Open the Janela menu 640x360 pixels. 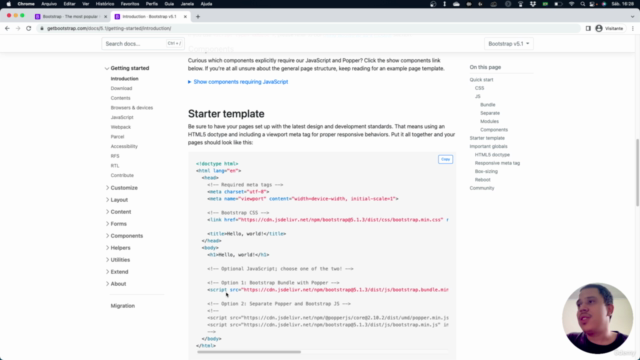click(187, 4)
